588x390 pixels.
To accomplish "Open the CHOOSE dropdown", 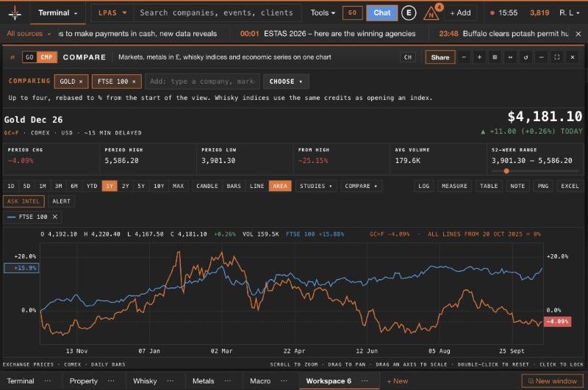I will [286, 82].
